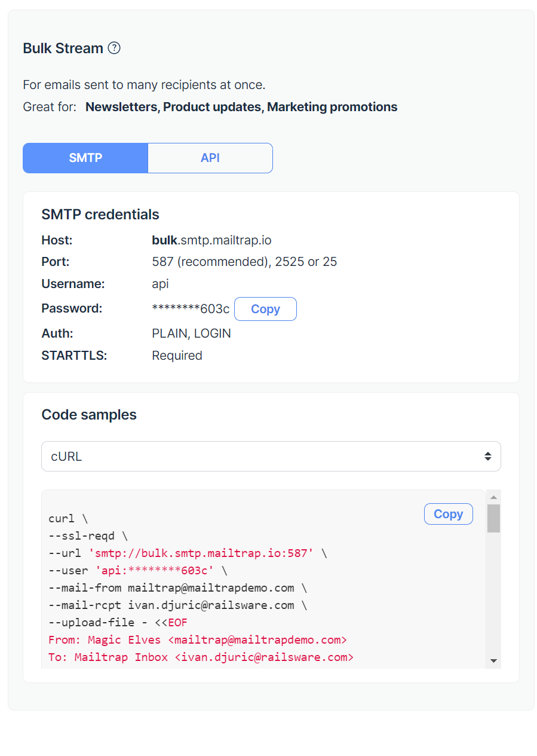Open the cURL code samples dropdown
The image size is (537, 756).
tap(271, 456)
